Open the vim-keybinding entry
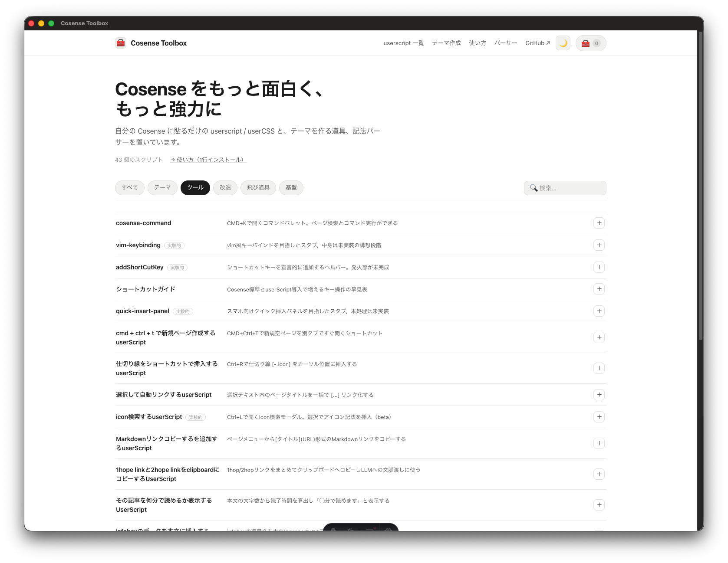This screenshot has height=563, width=728. [138, 245]
